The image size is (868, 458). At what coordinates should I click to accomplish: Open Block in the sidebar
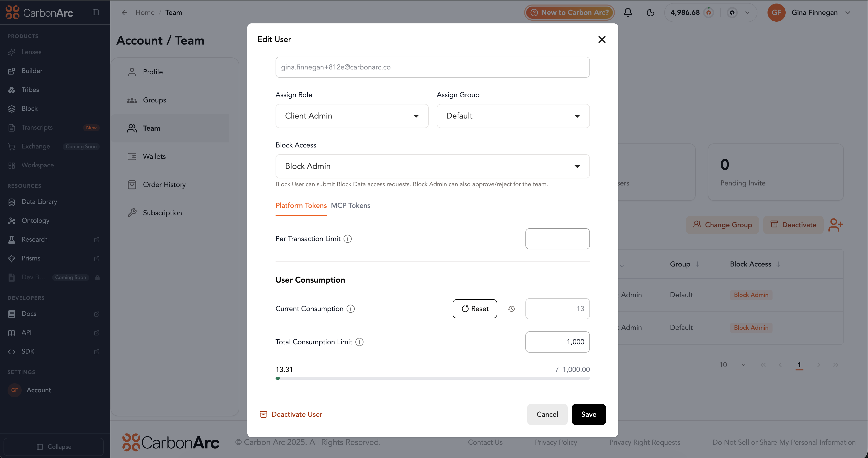(x=29, y=108)
